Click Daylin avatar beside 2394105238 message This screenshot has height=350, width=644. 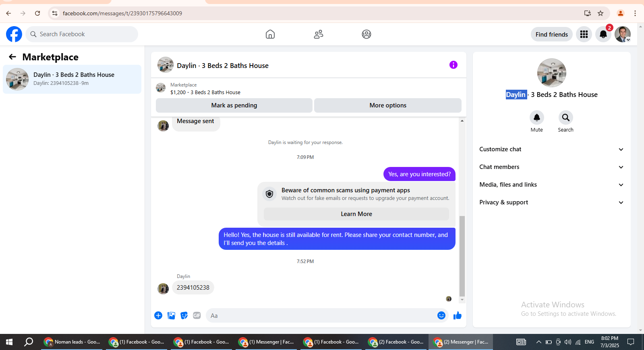tap(163, 288)
